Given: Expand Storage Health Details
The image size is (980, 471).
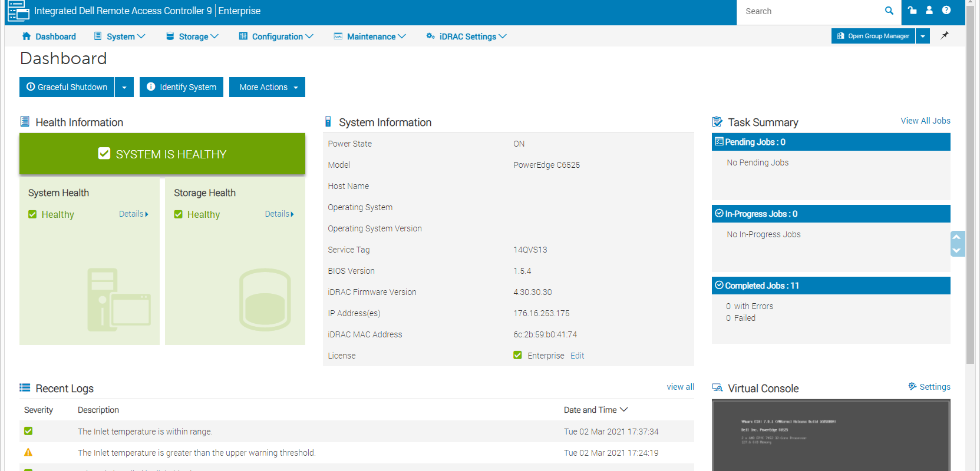Looking at the screenshot, I should 279,214.
